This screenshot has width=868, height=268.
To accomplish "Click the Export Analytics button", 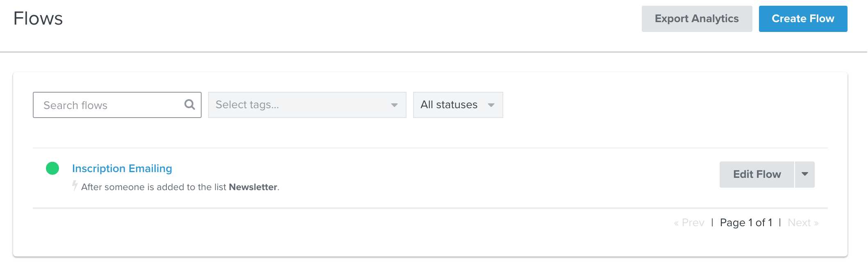I will [697, 19].
